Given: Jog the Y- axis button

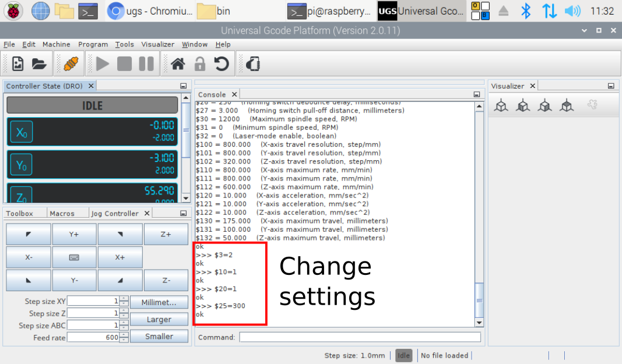Looking at the screenshot, I should 74,280.
